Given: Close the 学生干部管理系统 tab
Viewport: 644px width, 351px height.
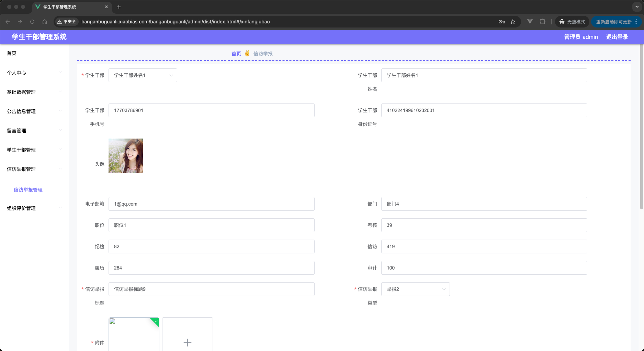Looking at the screenshot, I should click(106, 7).
